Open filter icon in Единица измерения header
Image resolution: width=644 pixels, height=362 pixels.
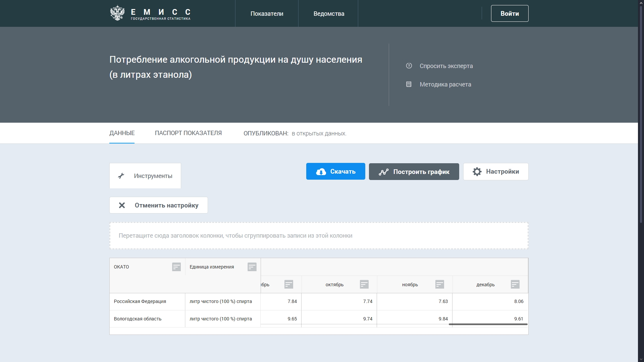coord(252,267)
